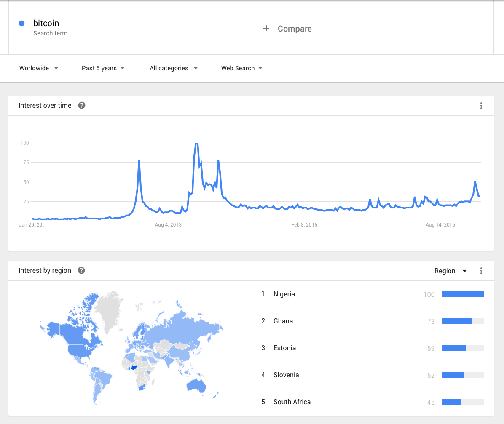Click the highest peak on the interest chart
504x424 pixels.
tap(196, 144)
